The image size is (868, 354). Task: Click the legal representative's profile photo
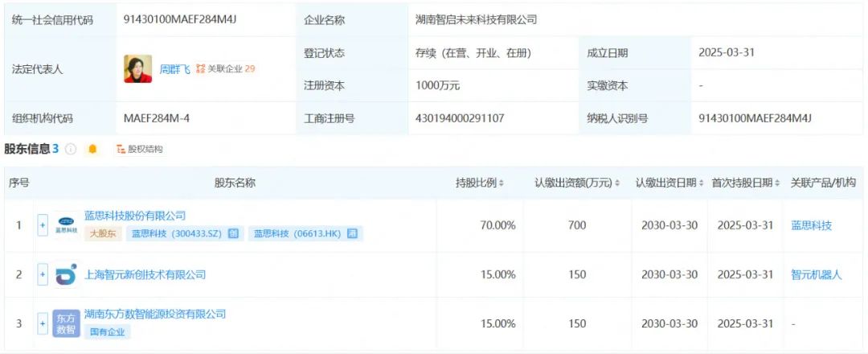coord(137,69)
